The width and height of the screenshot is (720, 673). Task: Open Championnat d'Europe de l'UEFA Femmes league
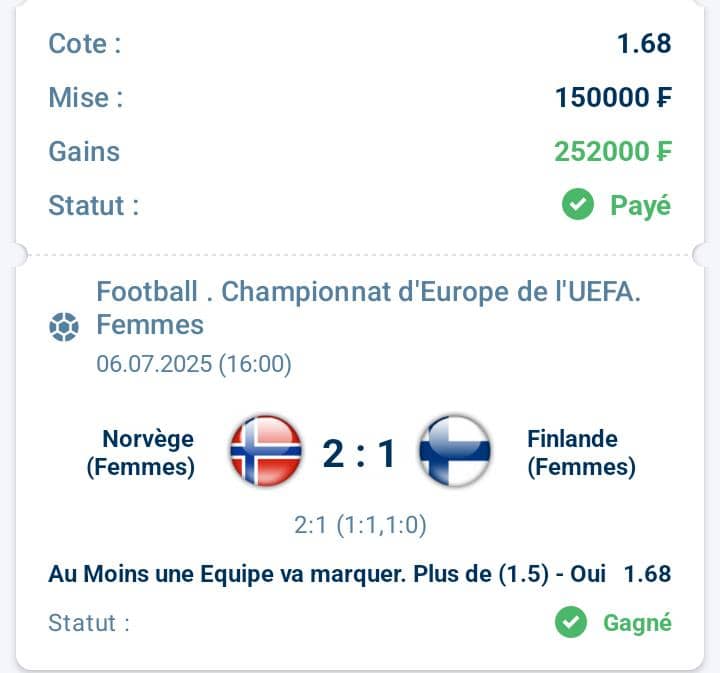368,308
